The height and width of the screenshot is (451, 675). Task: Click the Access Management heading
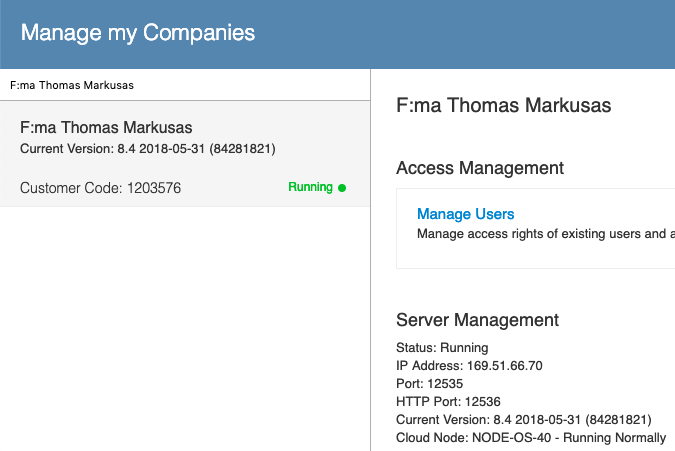point(480,168)
